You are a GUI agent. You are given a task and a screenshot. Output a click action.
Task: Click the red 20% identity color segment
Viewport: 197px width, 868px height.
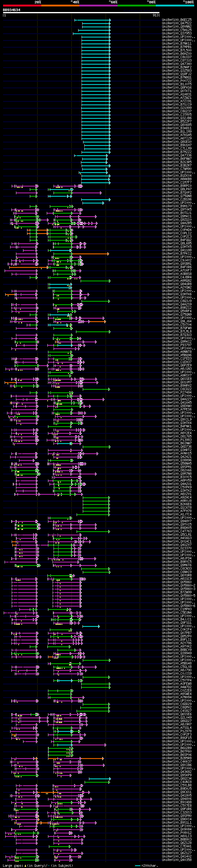(x=22, y=6)
